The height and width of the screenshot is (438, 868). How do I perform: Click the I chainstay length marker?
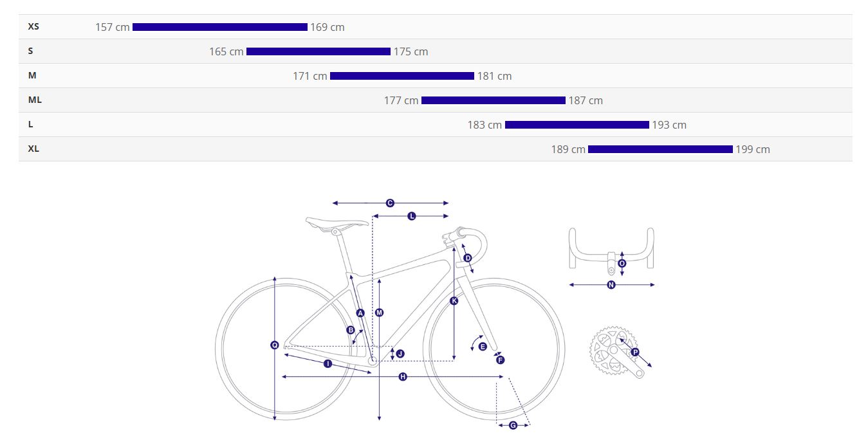point(328,364)
